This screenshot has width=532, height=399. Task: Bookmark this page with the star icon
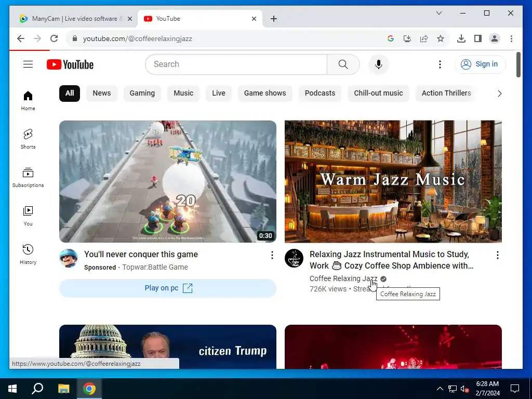[441, 38]
